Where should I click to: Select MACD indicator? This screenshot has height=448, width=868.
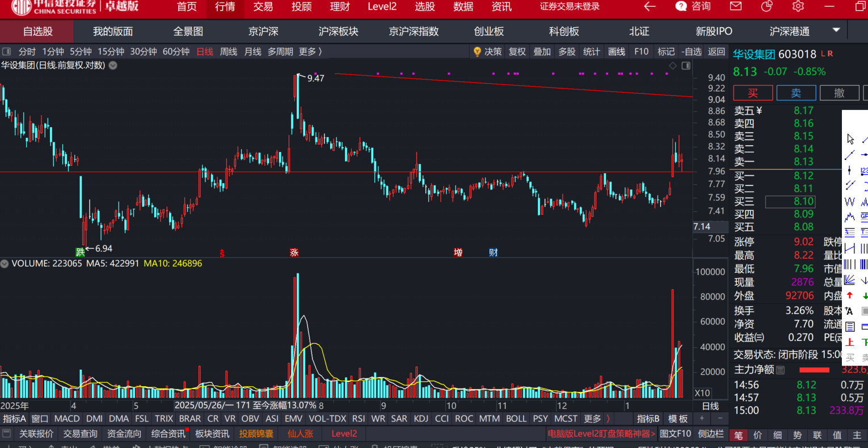[x=67, y=419]
